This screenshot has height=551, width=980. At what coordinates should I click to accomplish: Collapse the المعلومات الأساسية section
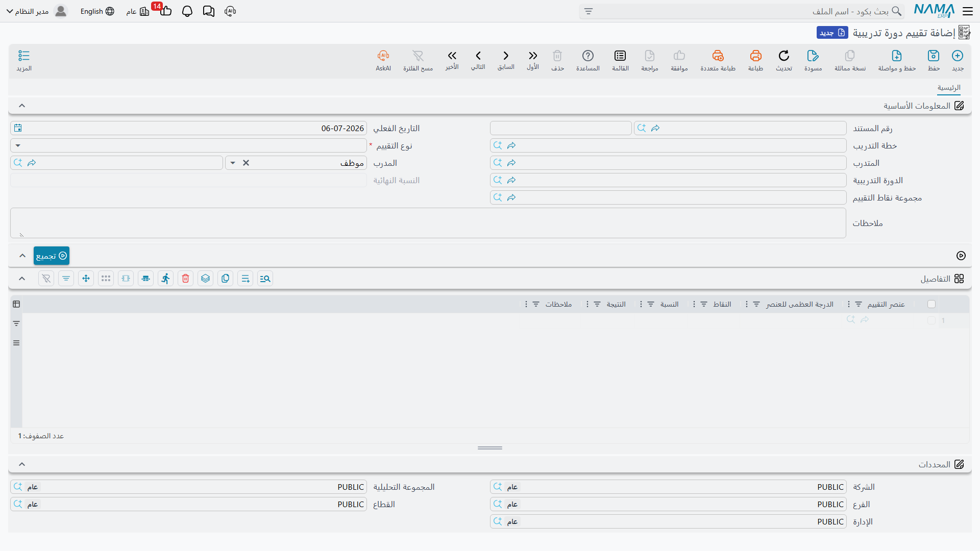22,106
